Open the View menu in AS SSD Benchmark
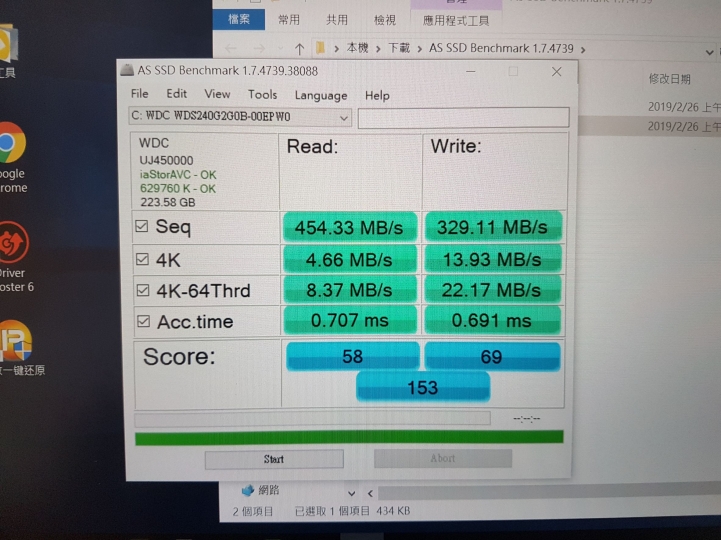 pyautogui.click(x=217, y=94)
